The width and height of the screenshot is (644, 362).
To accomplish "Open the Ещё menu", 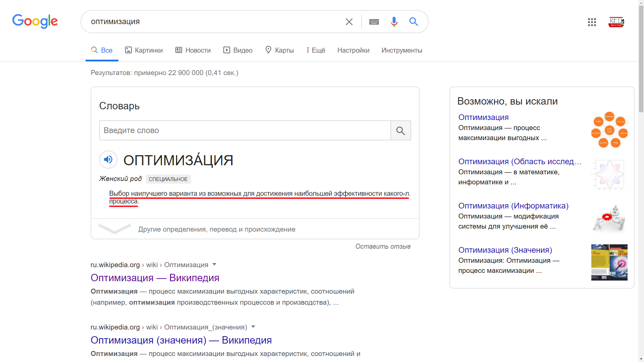I will tap(316, 50).
